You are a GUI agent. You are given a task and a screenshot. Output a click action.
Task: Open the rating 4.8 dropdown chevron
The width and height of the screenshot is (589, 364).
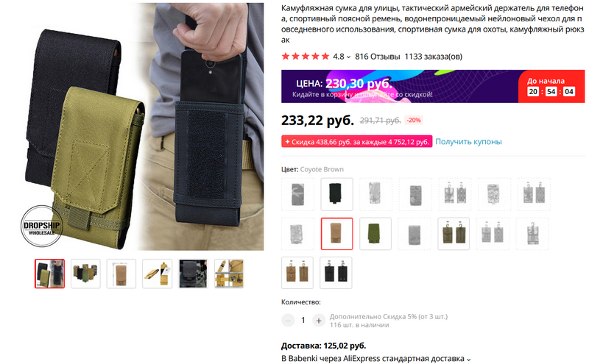(x=348, y=57)
